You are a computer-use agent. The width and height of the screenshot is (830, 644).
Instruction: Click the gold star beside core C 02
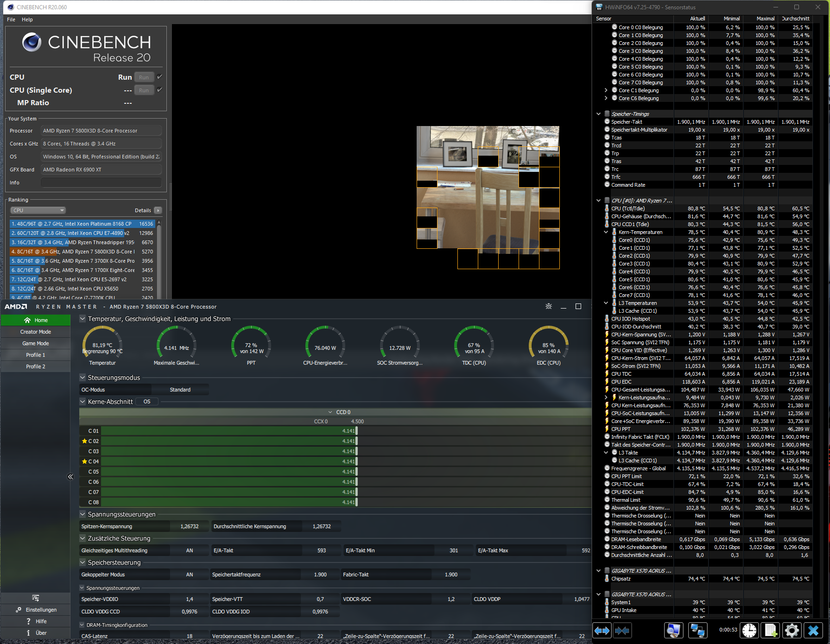tap(84, 441)
